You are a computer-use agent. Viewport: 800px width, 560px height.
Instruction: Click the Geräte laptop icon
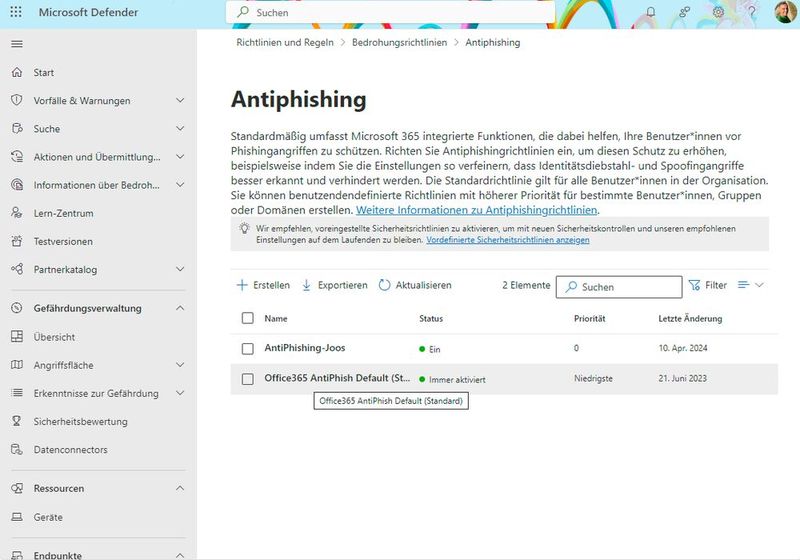(17, 517)
